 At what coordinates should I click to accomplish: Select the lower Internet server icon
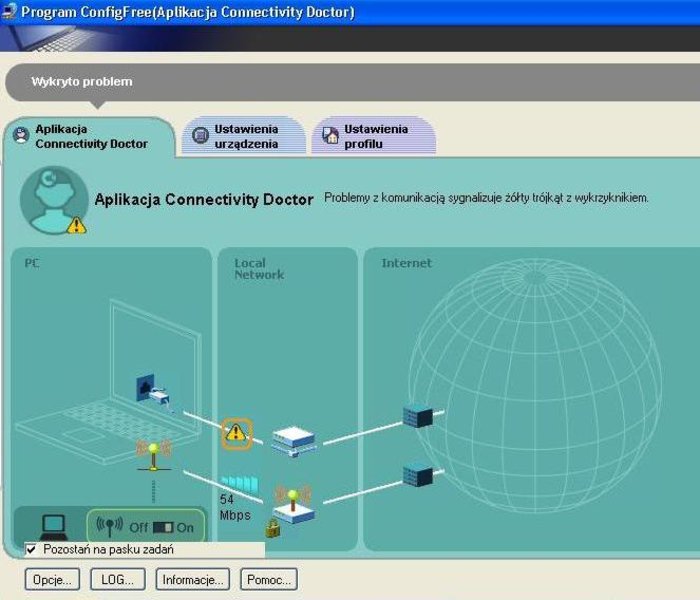(x=418, y=475)
